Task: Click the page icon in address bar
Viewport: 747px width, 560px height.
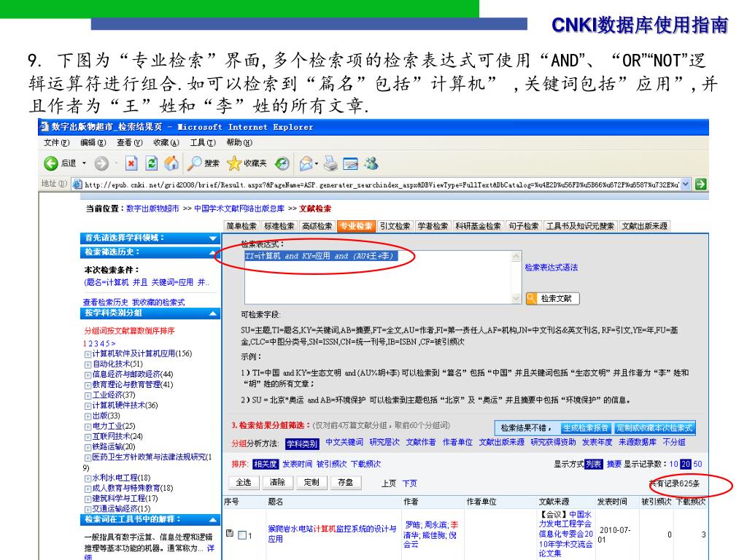Action: [77, 184]
